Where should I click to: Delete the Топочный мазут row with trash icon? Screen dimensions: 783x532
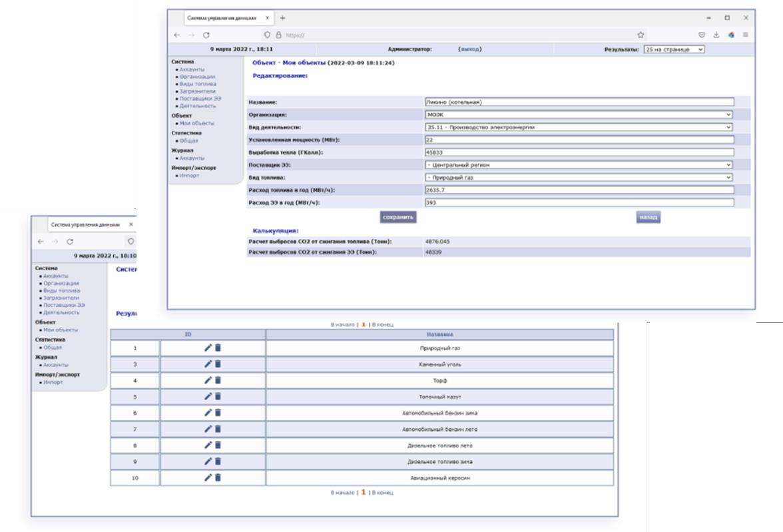218,396
